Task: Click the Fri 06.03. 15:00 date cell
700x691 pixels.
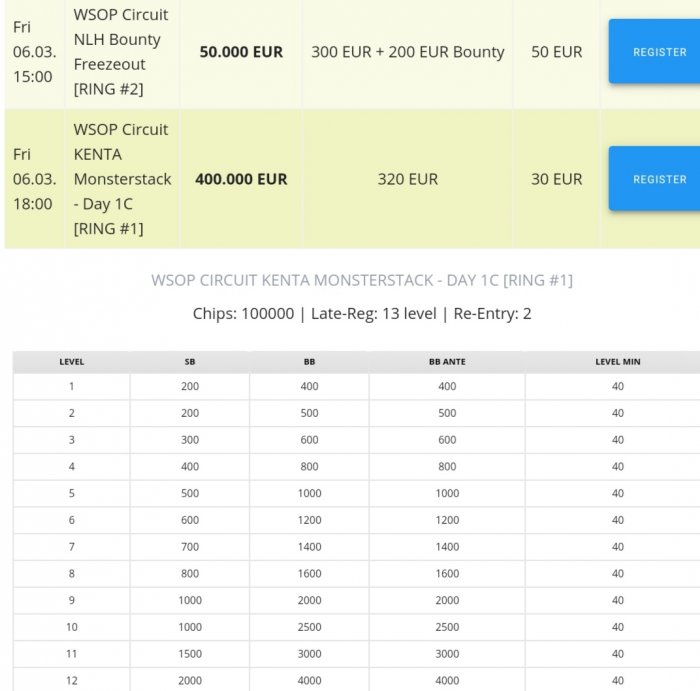Action: 34,52
